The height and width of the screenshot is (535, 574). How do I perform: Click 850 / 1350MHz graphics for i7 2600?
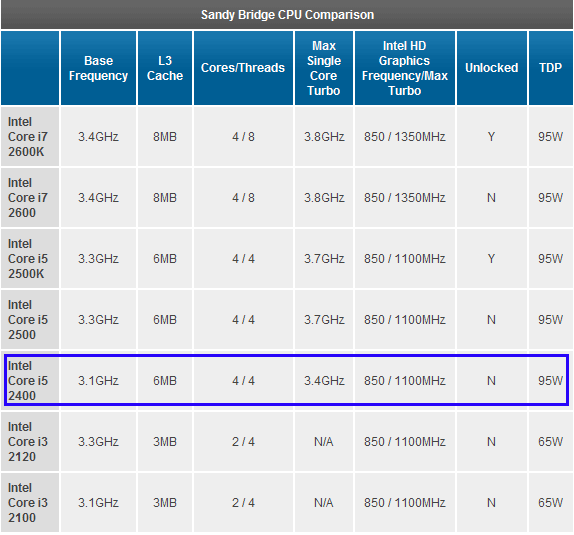click(405, 198)
